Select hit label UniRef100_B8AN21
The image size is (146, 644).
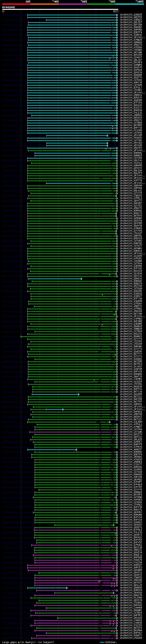(131, 336)
